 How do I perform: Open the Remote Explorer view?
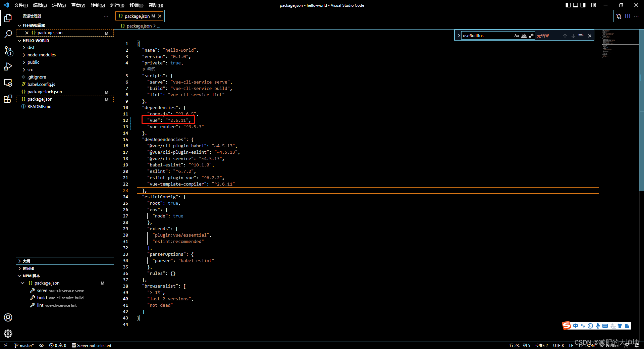tap(8, 83)
